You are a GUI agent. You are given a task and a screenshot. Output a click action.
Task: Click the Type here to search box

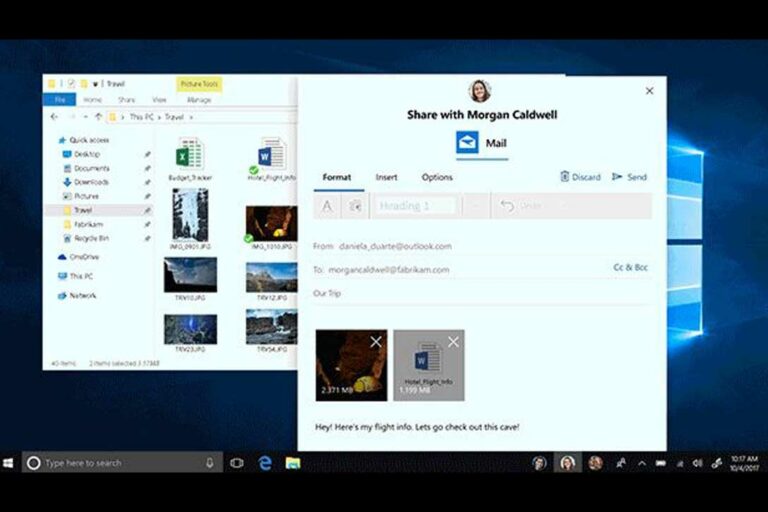point(122,463)
